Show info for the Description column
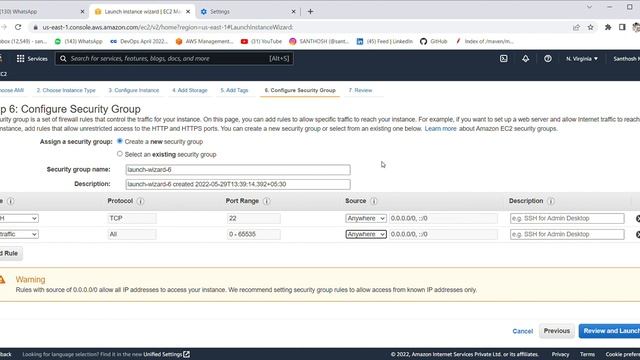The width and height of the screenshot is (640, 360). click(x=551, y=201)
